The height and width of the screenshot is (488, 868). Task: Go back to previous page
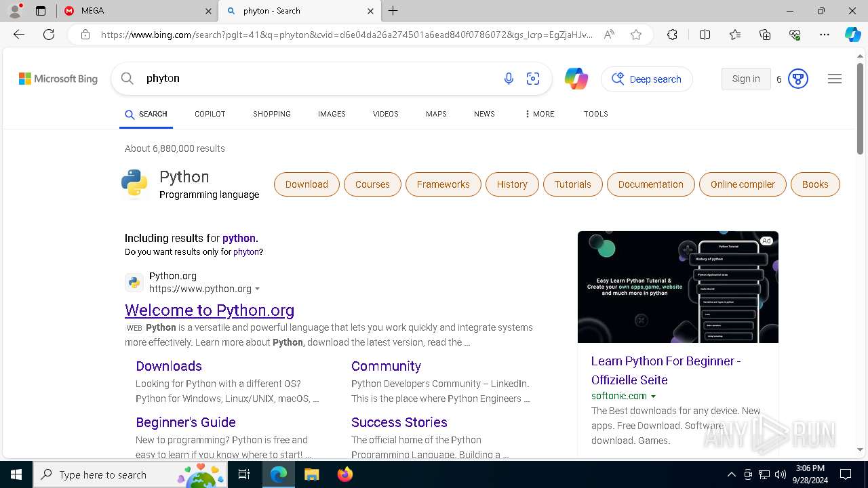(19, 35)
